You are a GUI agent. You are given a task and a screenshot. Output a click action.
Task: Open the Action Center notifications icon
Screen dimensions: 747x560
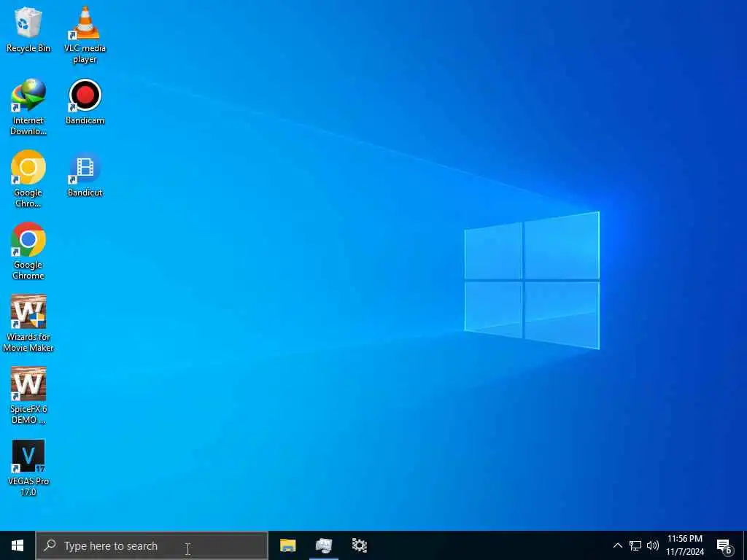pyautogui.click(x=724, y=545)
